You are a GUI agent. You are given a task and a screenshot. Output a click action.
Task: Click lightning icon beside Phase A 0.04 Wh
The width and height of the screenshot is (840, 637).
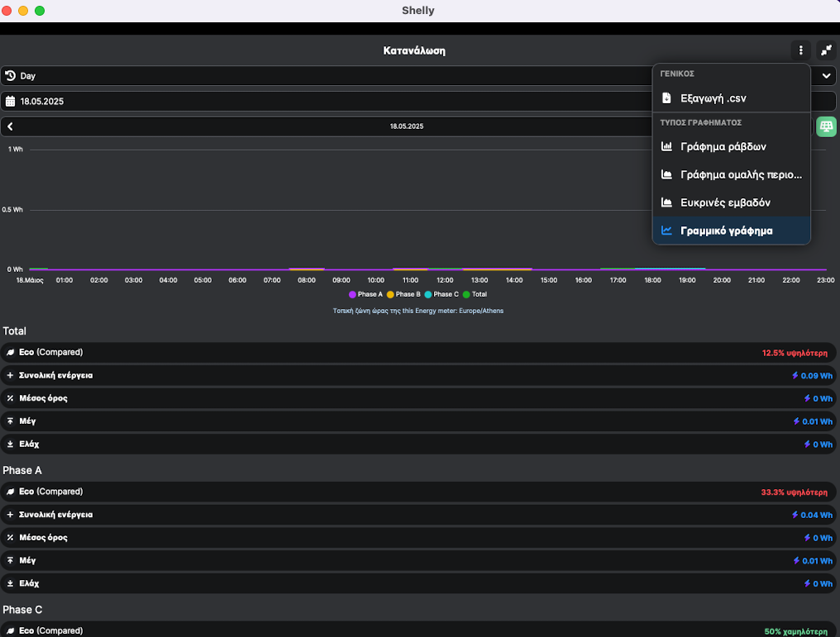pos(795,515)
